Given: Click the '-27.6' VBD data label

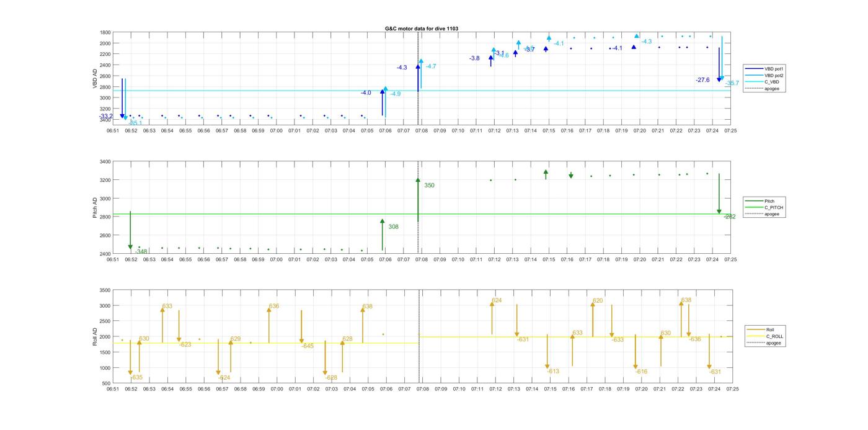Looking at the screenshot, I should click(702, 80).
